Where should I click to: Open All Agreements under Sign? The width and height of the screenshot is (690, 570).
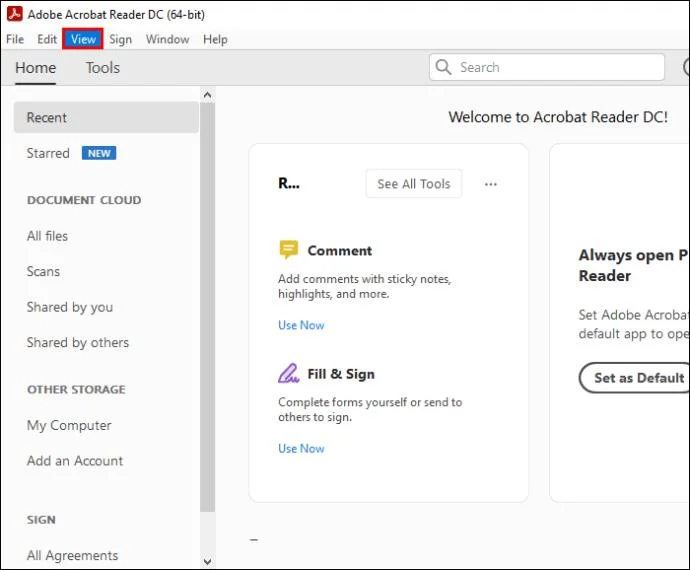point(72,555)
